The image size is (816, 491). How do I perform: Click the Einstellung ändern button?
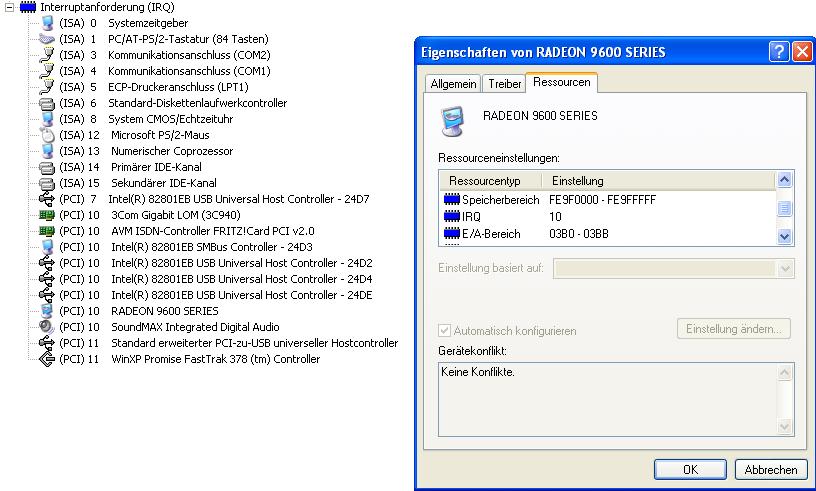coord(734,329)
